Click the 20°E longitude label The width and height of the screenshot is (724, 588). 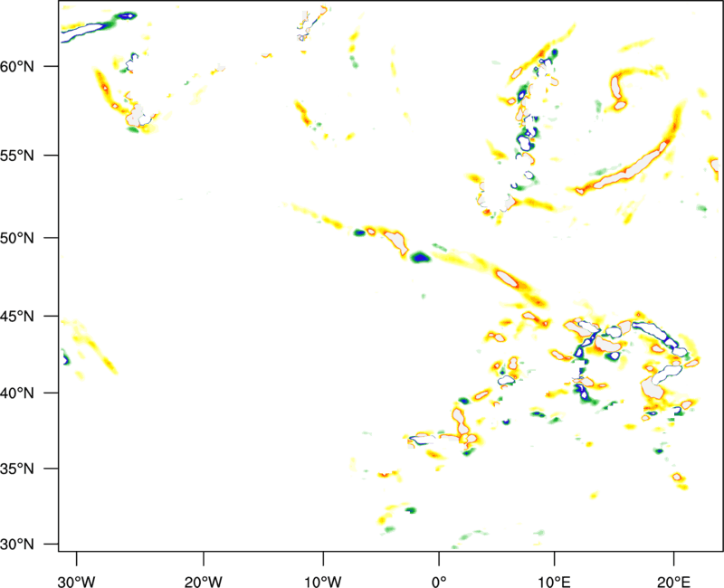[x=673, y=582]
